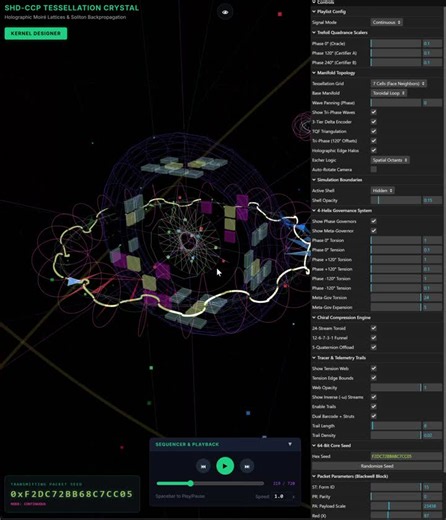The image size is (446, 520).
Task: Open the Signal Mode dropdown
Action: coord(386,22)
